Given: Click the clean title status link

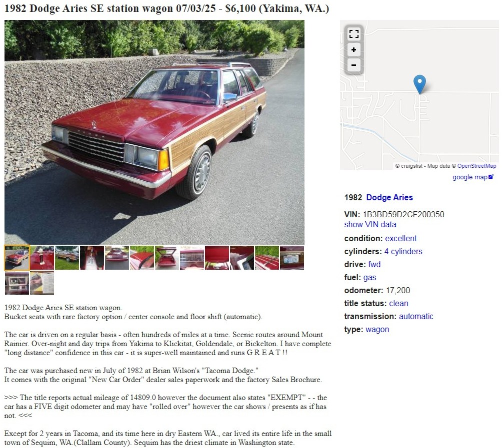Looking at the screenshot, I should point(398,303).
